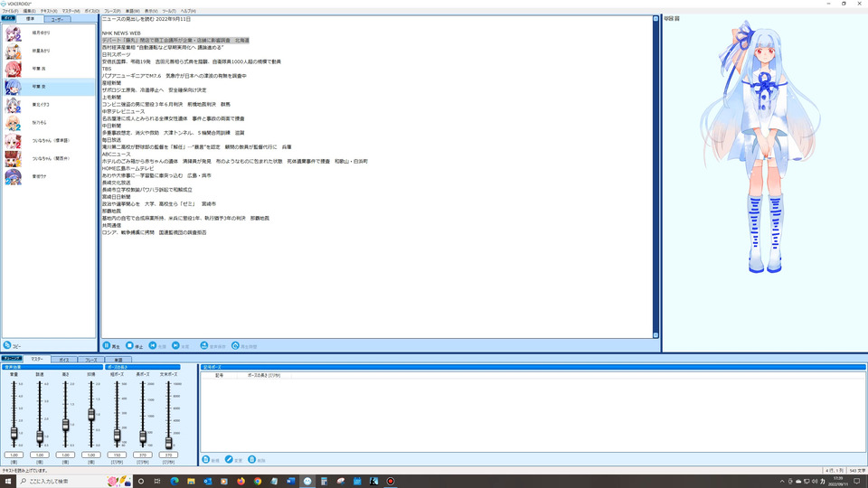Click the Save Audio (音声保存) icon
The width and height of the screenshot is (868, 488).
coord(204,345)
